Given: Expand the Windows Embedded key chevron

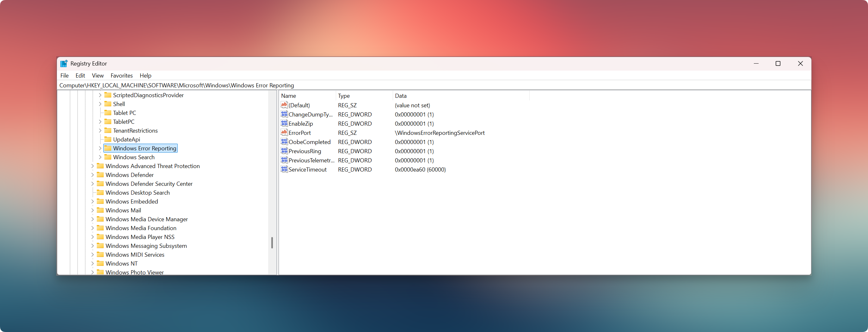Looking at the screenshot, I should pyautogui.click(x=92, y=201).
